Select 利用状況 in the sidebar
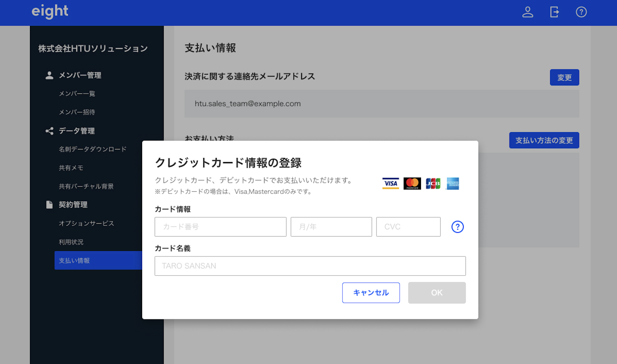 click(x=71, y=242)
